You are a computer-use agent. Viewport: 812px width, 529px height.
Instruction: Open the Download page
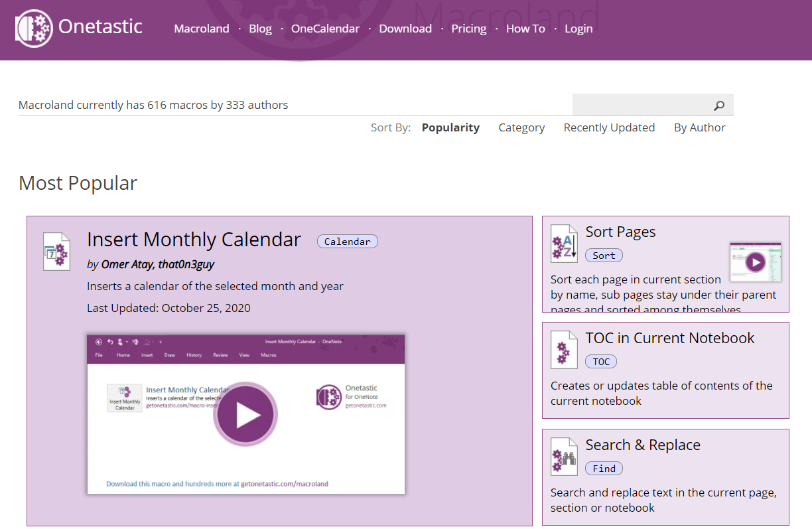tap(405, 29)
